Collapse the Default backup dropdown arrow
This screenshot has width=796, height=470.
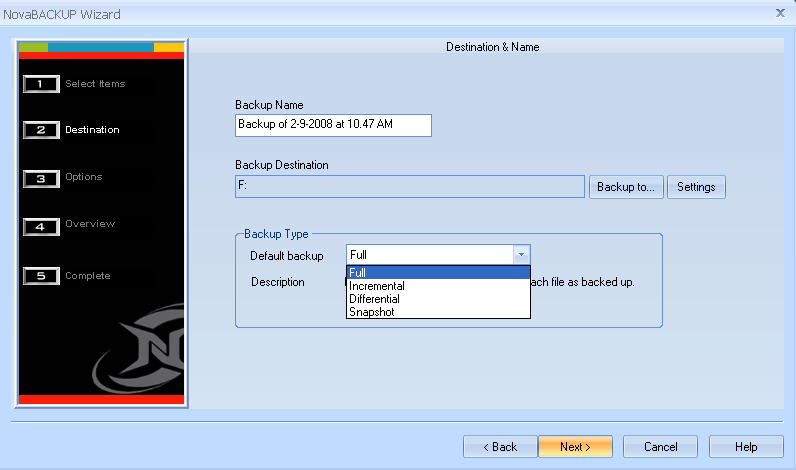521,255
